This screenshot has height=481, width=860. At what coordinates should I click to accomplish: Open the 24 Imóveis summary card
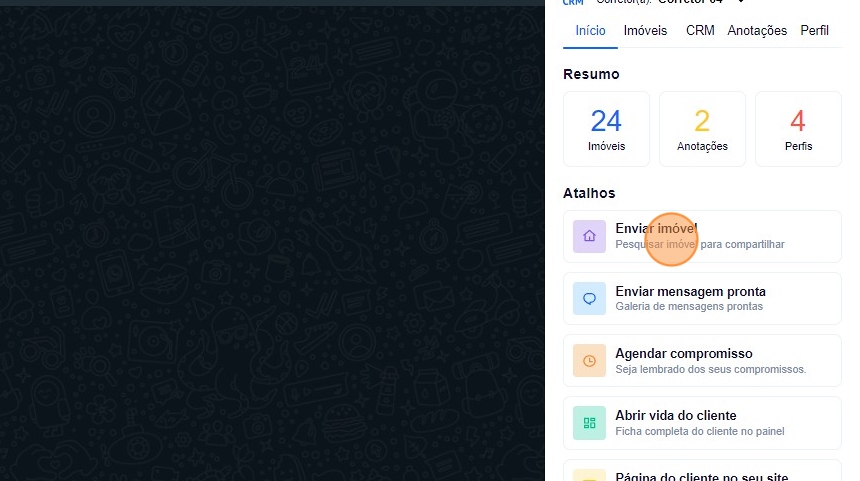(606, 129)
